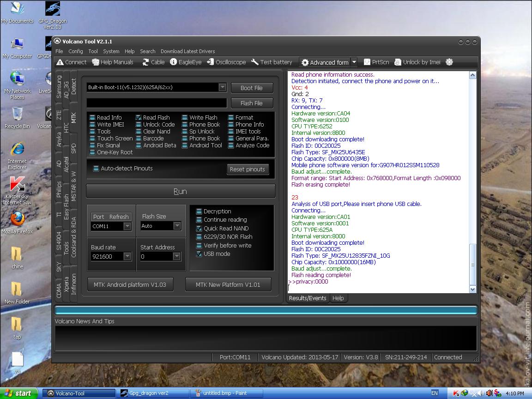532x399 pixels.
Task: Open My Documents desktop icon
Action: pyautogui.click(x=17, y=13)
